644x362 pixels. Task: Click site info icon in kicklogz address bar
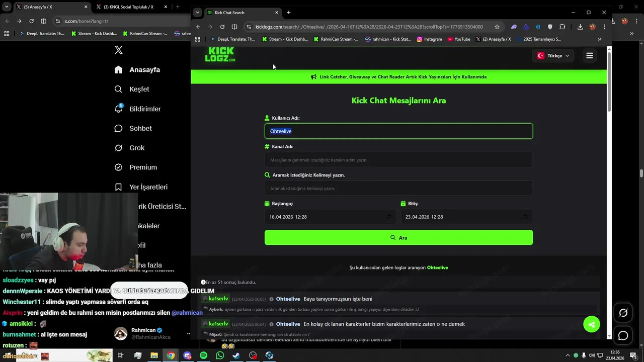[x=249, y=27]
